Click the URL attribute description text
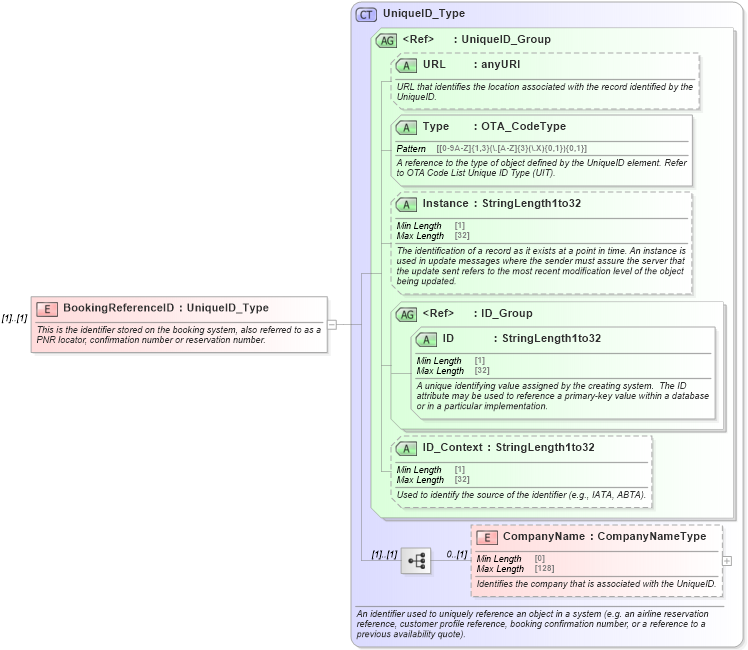This screenshot has width=748, height=650. point(544,92)
